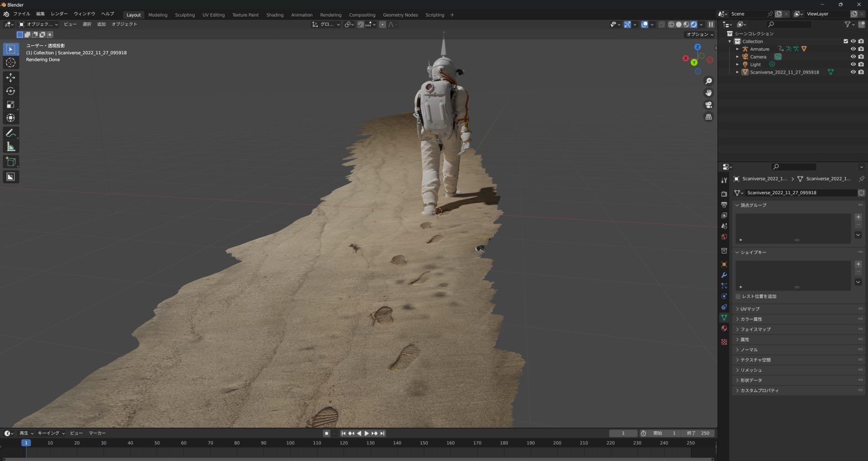Open the オプション dropdown in the viewport
The height and width of the screenshot is (461, 868).
[x=700, y=34]
